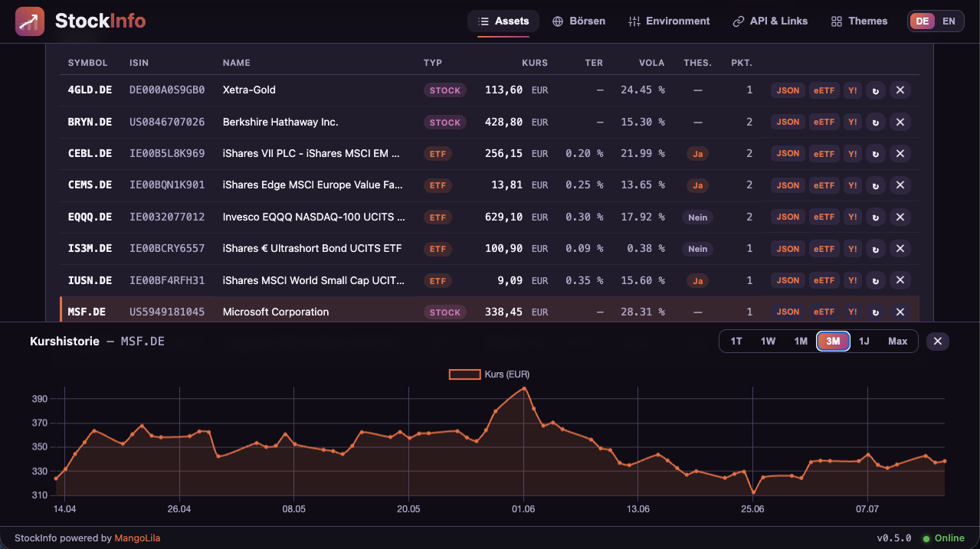The image size is (980, 549).
Task: Click the Ja badge for IUSN.DE
Action: [x=698, y=281]
